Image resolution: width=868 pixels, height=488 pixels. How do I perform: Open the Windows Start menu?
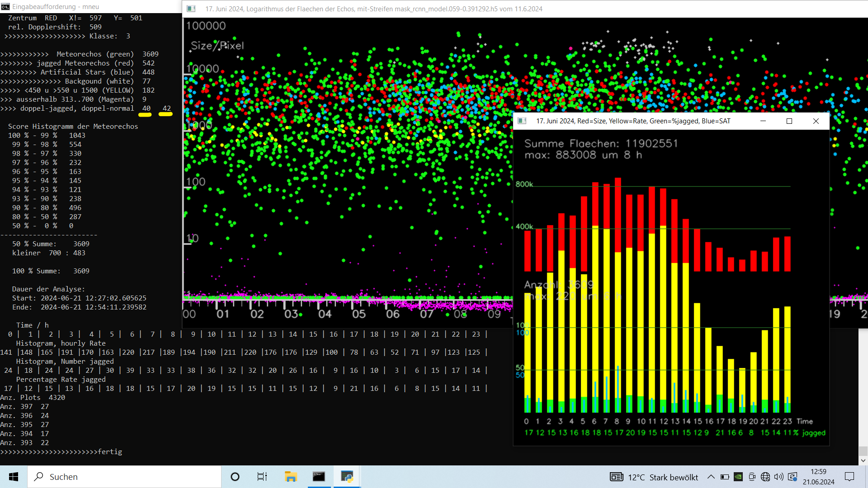pyautogui.click(x=14, y=477)
